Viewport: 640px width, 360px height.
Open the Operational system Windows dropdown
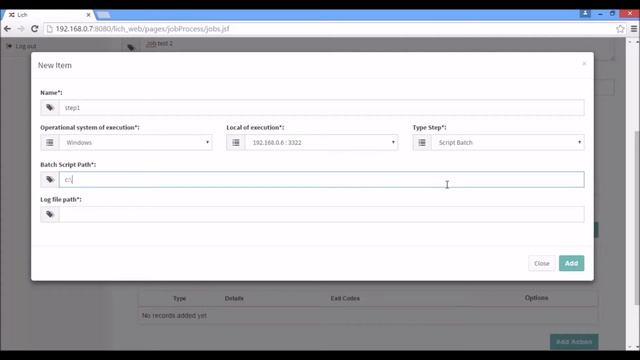(x=136, y=142)
